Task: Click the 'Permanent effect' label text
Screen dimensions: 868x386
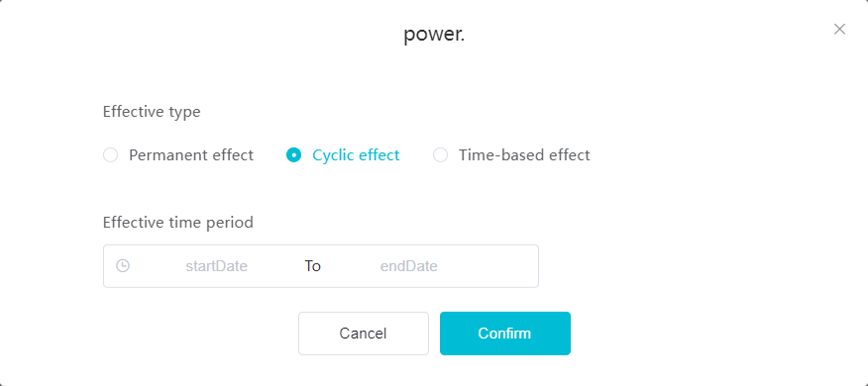Action: [x=191, y=155]
